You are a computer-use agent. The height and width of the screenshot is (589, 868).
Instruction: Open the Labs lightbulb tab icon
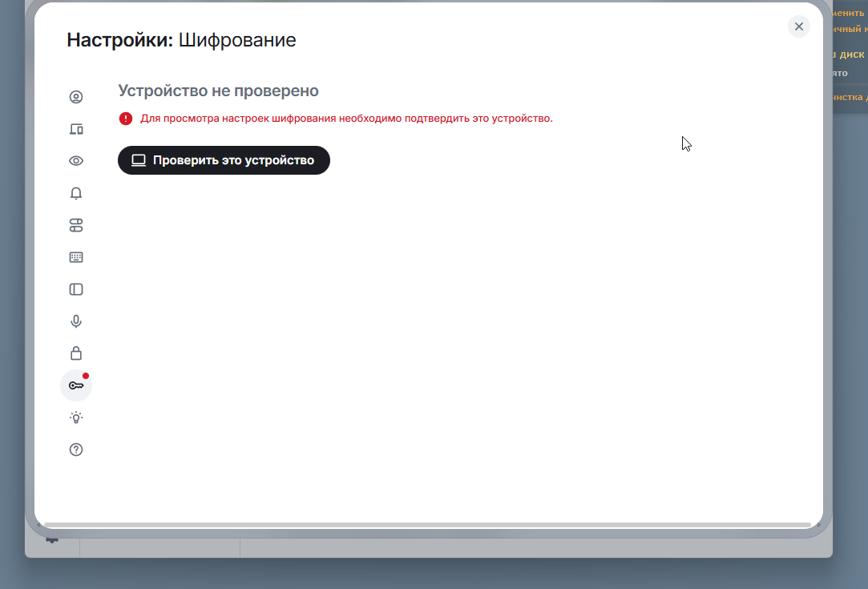pos(76,418)
